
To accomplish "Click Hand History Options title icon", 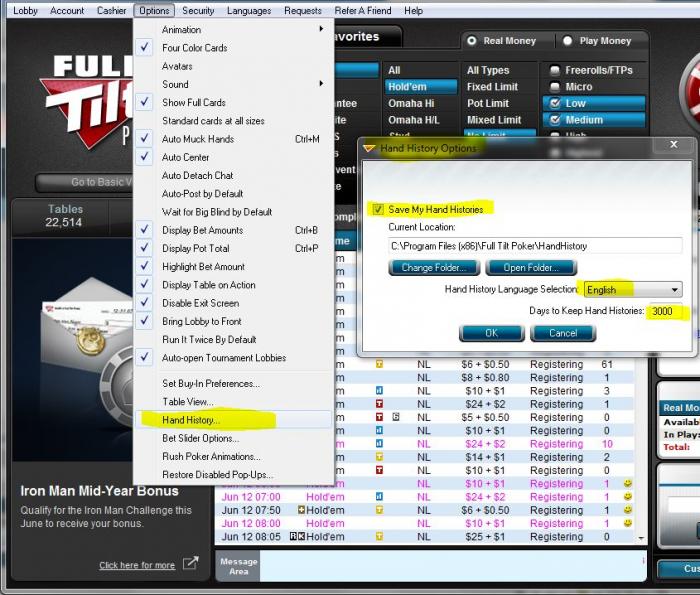I will (x=369, y=148).
